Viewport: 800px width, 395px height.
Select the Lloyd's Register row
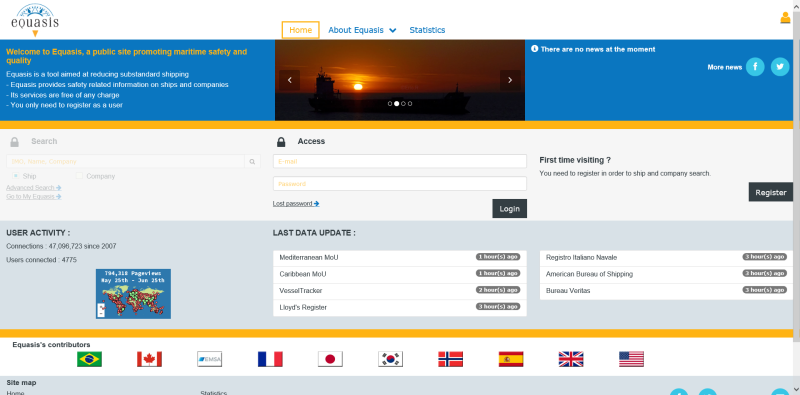tap(400, 307)
